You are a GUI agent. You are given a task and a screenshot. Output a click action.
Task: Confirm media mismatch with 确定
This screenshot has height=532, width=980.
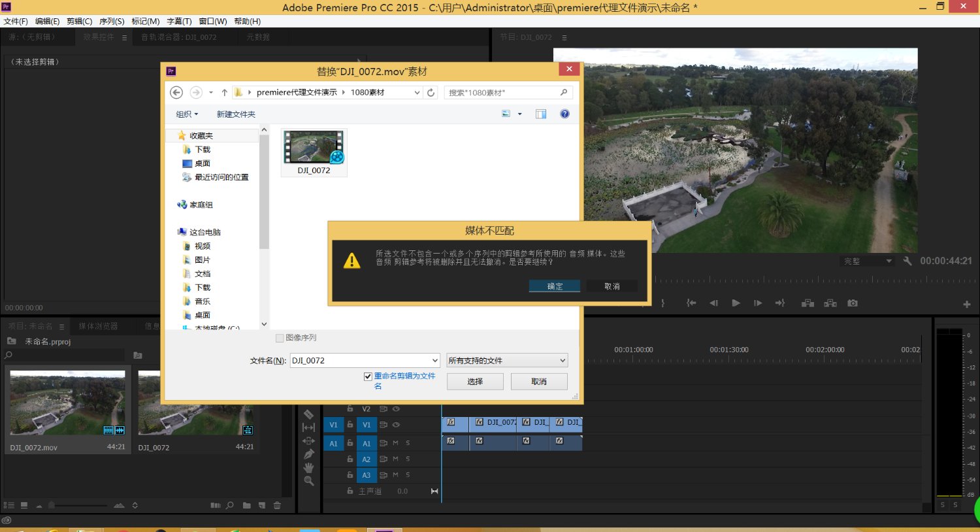(555, 286)
